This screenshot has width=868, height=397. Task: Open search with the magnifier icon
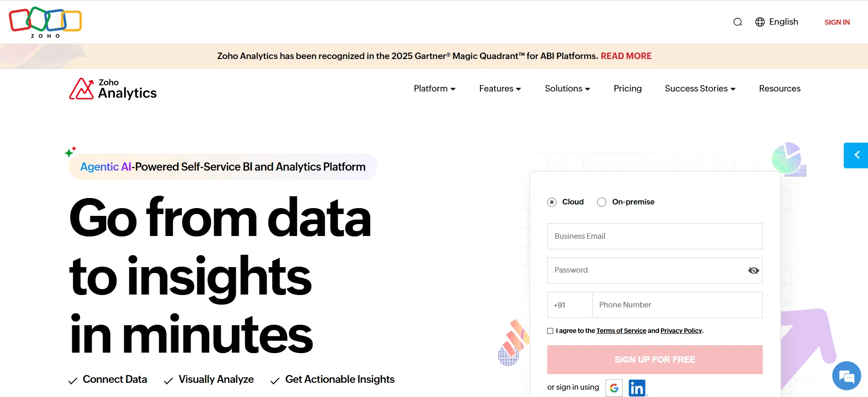(737, 22)
